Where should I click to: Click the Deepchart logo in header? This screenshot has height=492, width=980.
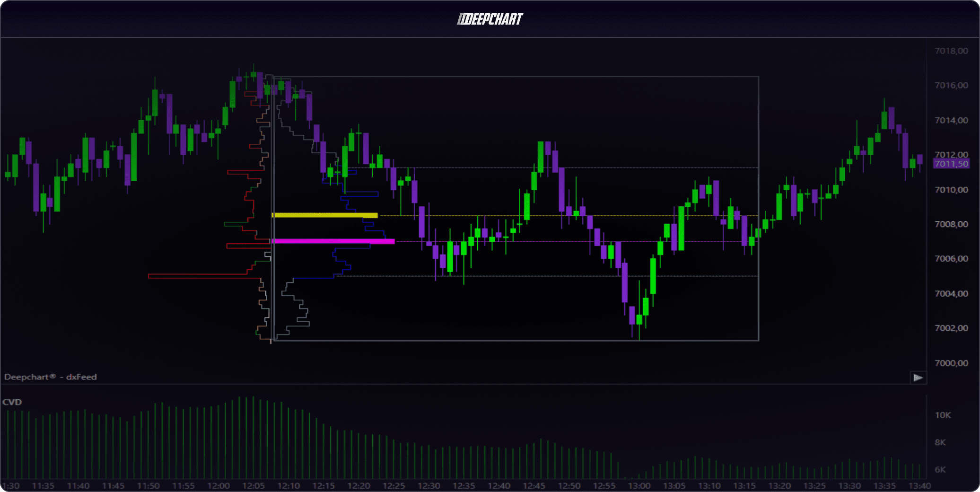click(x=490, y=19)
